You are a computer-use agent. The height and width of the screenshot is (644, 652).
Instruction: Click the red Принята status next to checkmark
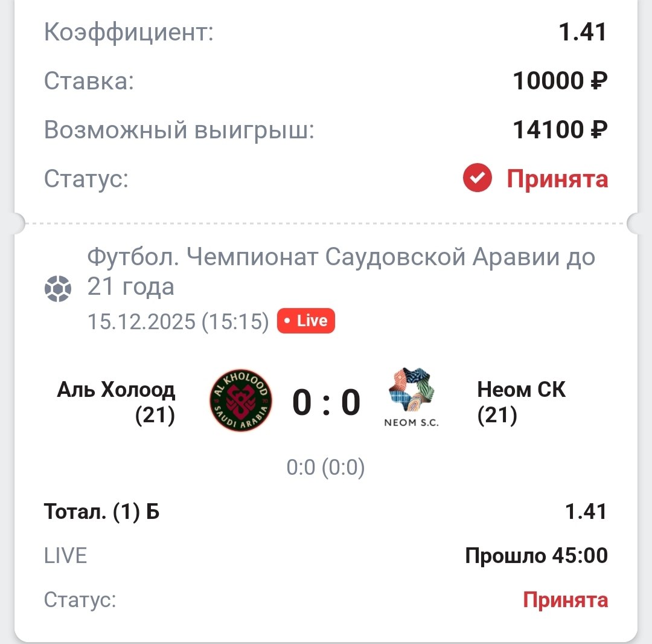tap(557, 179)
